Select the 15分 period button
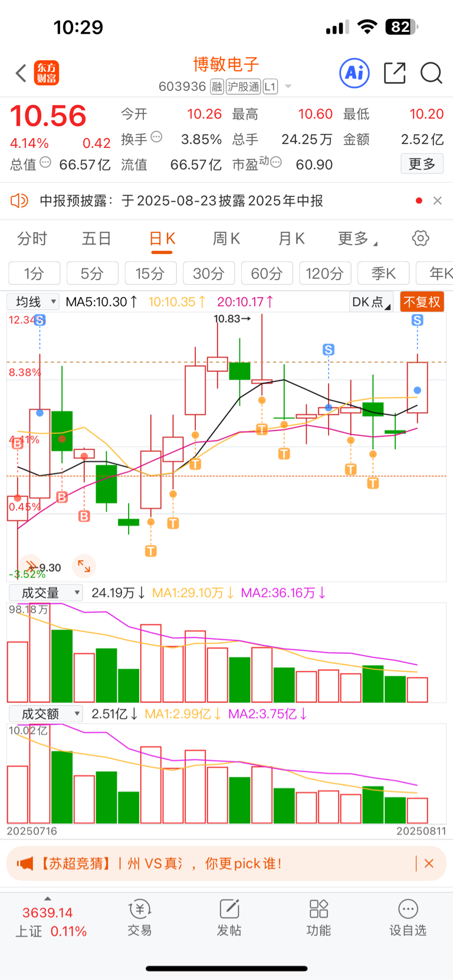The width and height of the screenshot is (453, 980). (150, 274)
